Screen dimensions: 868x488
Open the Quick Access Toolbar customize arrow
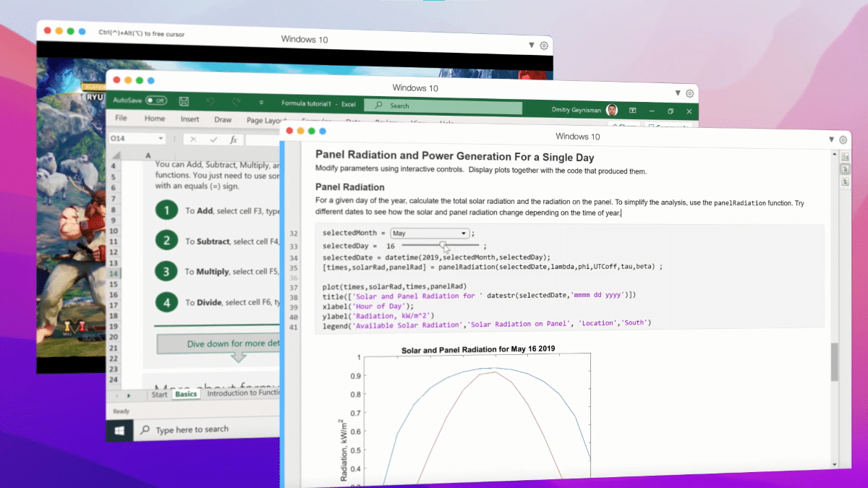click(261, 103)
